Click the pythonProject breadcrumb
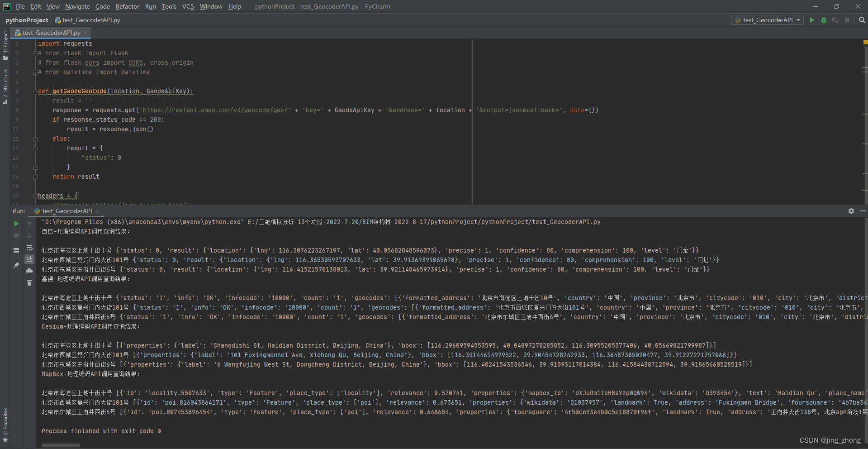This screenshot has height=449, width=868. click(x=27, y=20)
